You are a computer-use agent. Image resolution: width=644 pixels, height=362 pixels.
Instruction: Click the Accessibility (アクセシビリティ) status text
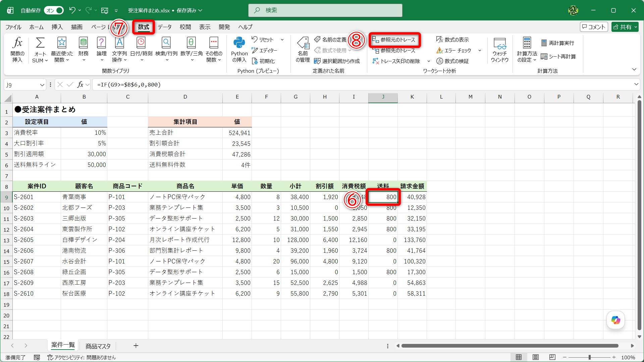click(x=82, y=357)
